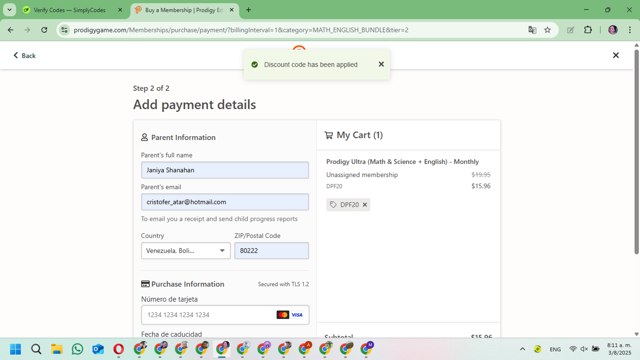Click 'Secured with TLS 1.2' text
Image resolution: width=640 pixels, height=360 pixels.
pyautogui.click(x=283, y=284)
